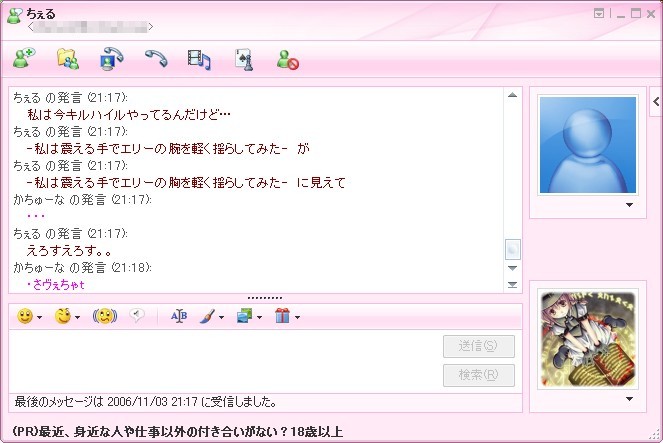
Task: Click inside the message text input area
Action: click(x=224, y=361)
